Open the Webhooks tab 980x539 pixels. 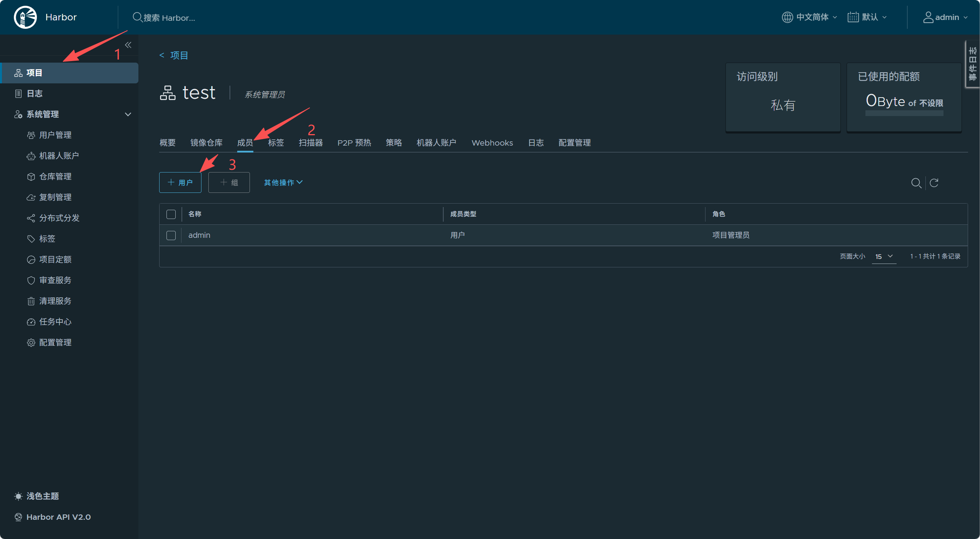coord(492,143)
